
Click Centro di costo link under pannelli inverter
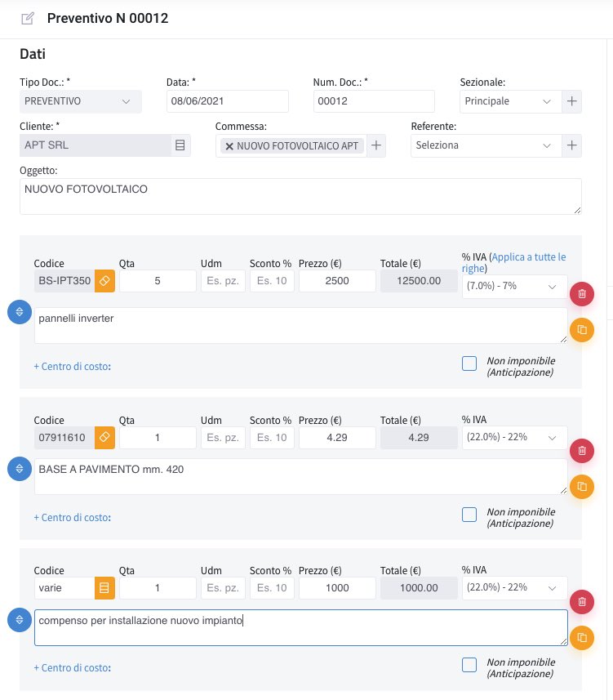click(73, 367)
